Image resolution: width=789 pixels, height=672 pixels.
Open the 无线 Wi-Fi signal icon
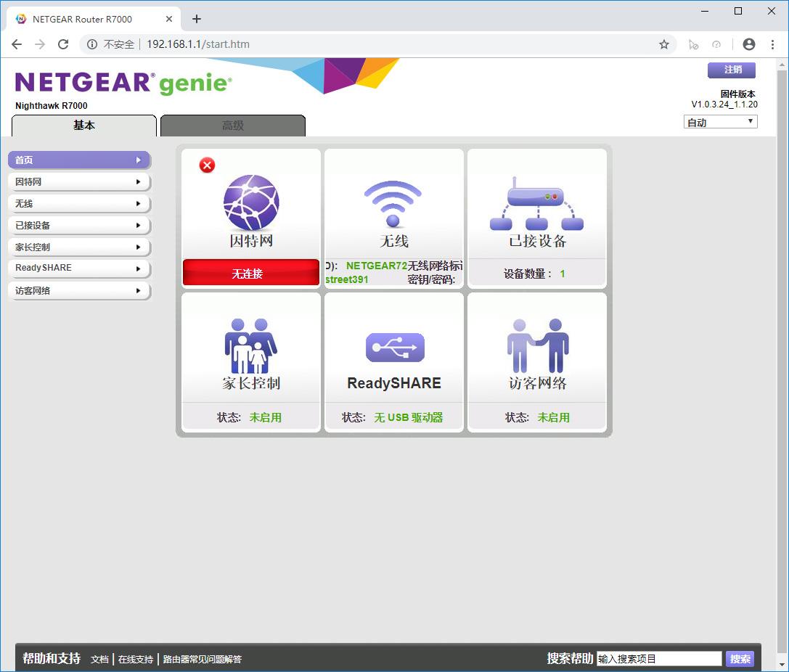click(x=393, y=204)
